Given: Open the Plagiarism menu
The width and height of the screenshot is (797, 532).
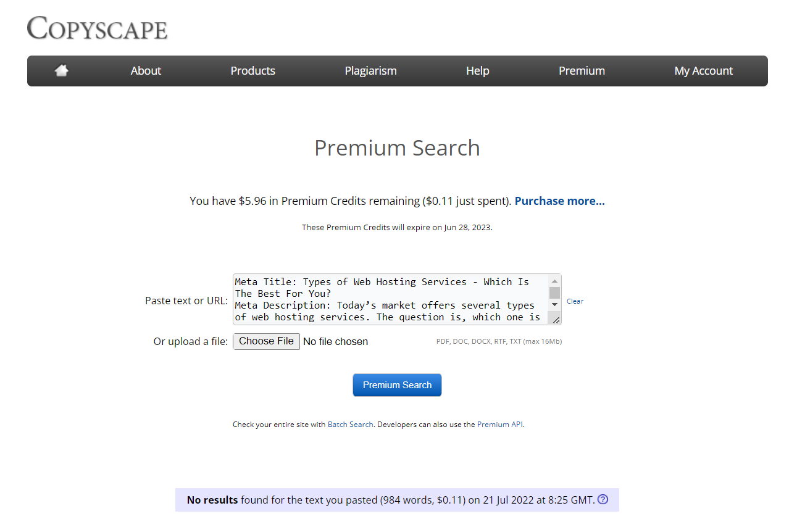Looking at the screenshot, I should (370, 71).
